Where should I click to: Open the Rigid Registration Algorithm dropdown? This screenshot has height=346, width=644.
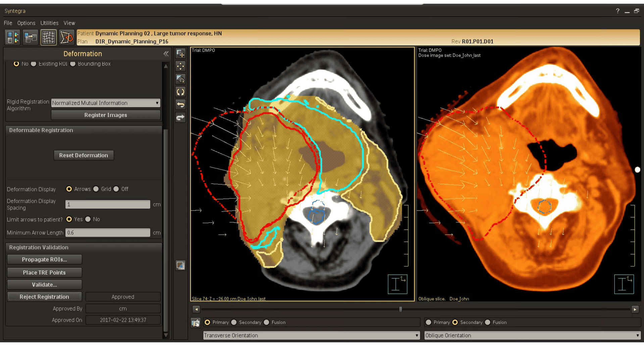(x=105, y=103)
